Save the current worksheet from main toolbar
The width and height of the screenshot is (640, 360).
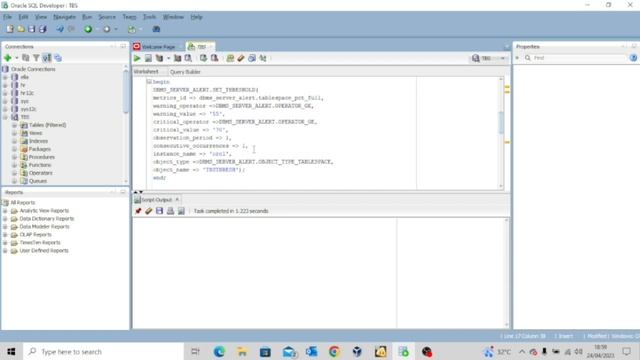(x=31, y=29)
